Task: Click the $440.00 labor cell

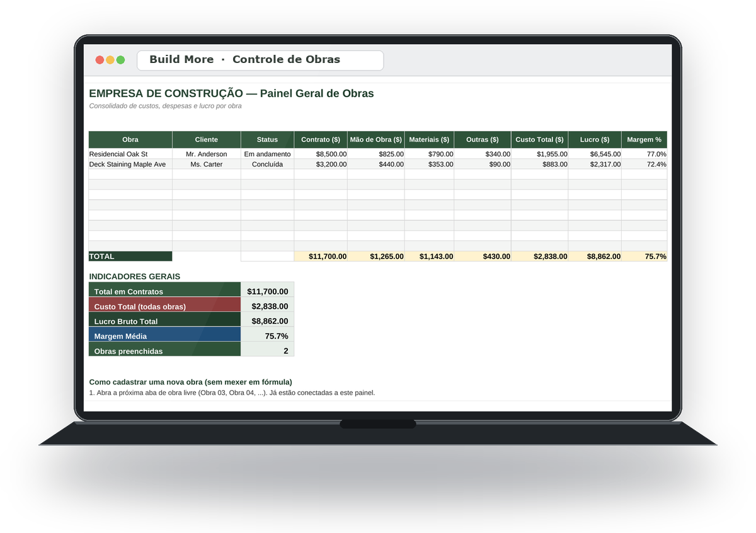Action: coord(375,164)
